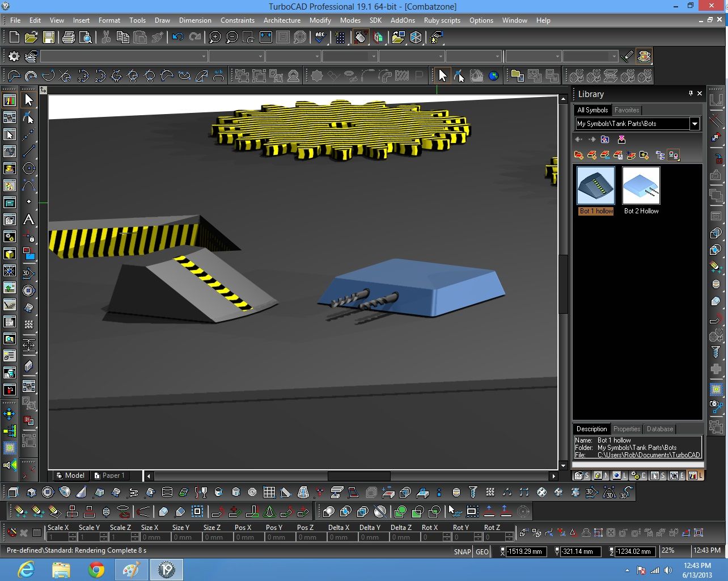The image size is (728, 581).
Task: Switch to the Favorites tab in Library
Action: coord(627,110)
